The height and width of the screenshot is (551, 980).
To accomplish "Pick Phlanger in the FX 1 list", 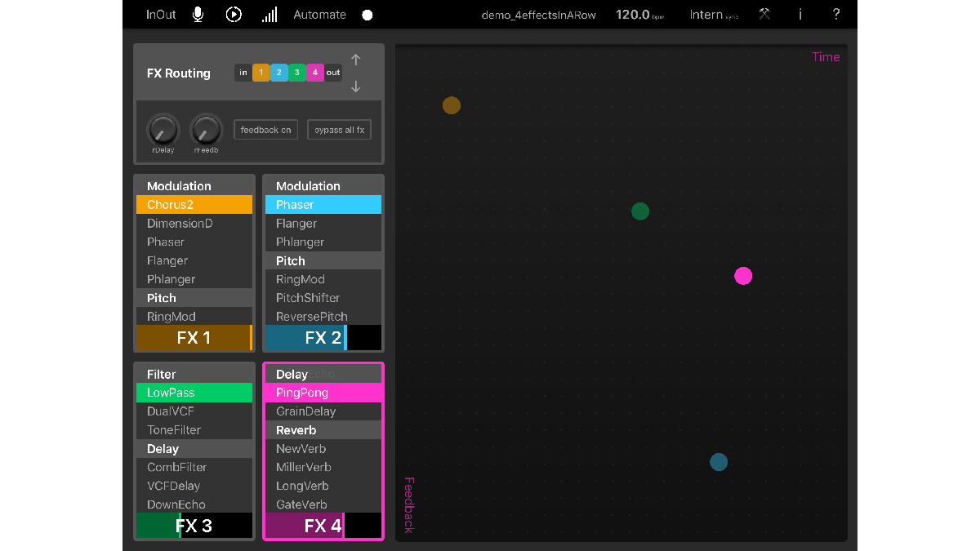I will pyautogui.click(x=194, y=279).
